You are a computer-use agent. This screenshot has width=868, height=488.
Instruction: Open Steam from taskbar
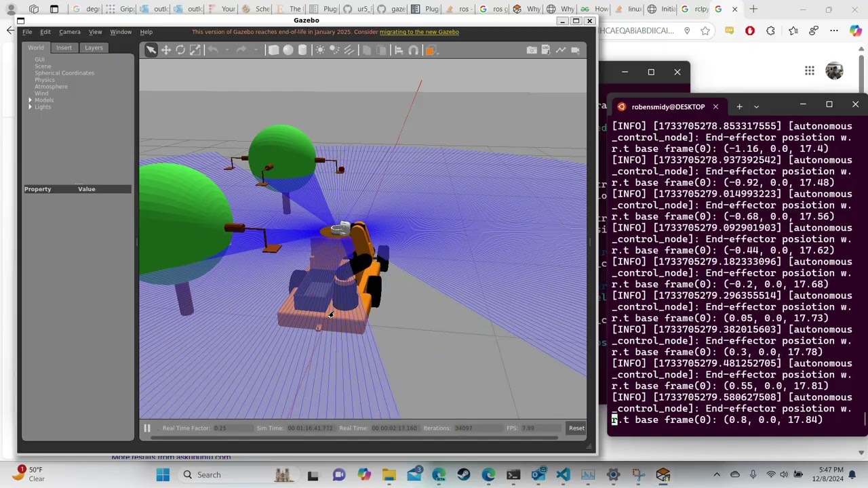click(x=464, y=474)
